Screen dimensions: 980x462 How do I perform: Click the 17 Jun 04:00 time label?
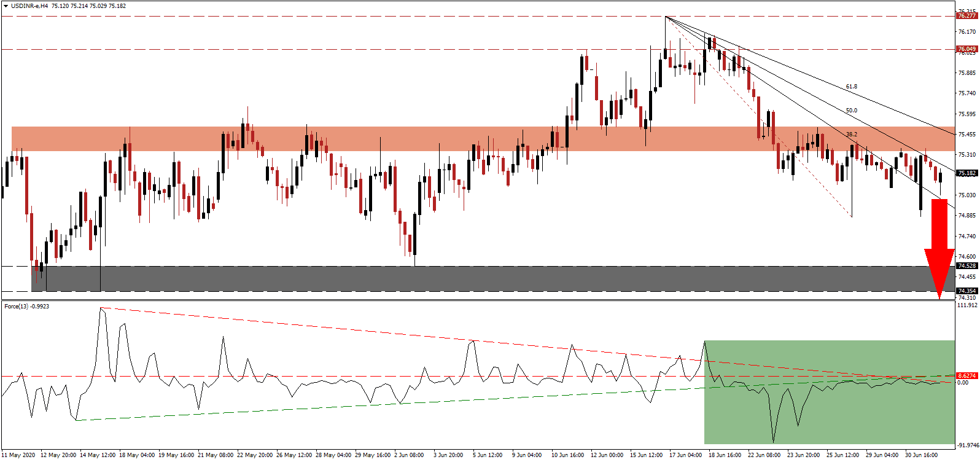click(686, 455)
